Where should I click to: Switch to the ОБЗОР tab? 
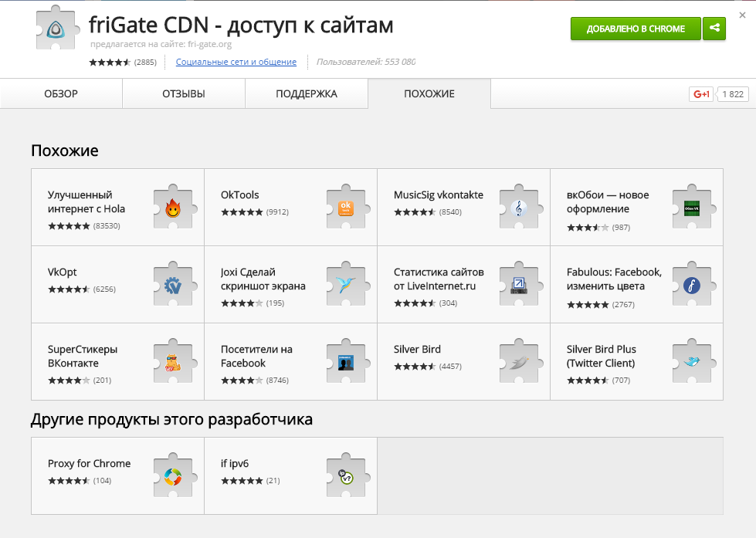coord(61,93)
